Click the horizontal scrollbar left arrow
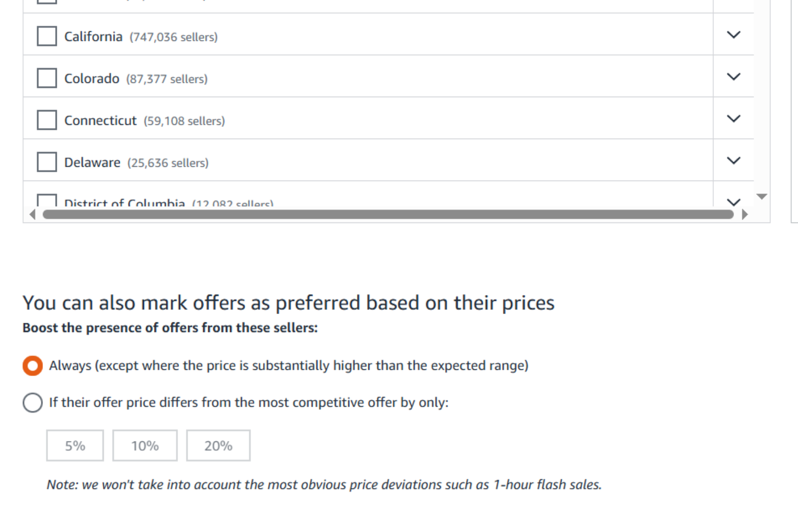The image size is (798, 532). tap(33, 215)
